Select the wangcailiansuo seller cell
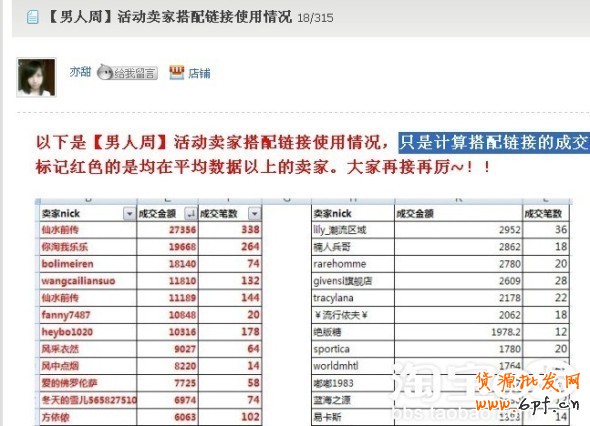 pos(88,281)
